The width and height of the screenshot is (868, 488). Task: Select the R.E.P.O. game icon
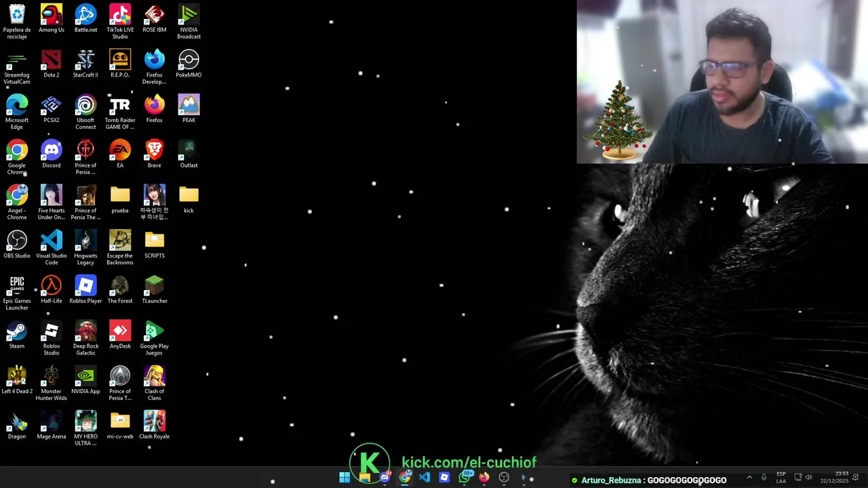tap(120, 64)
